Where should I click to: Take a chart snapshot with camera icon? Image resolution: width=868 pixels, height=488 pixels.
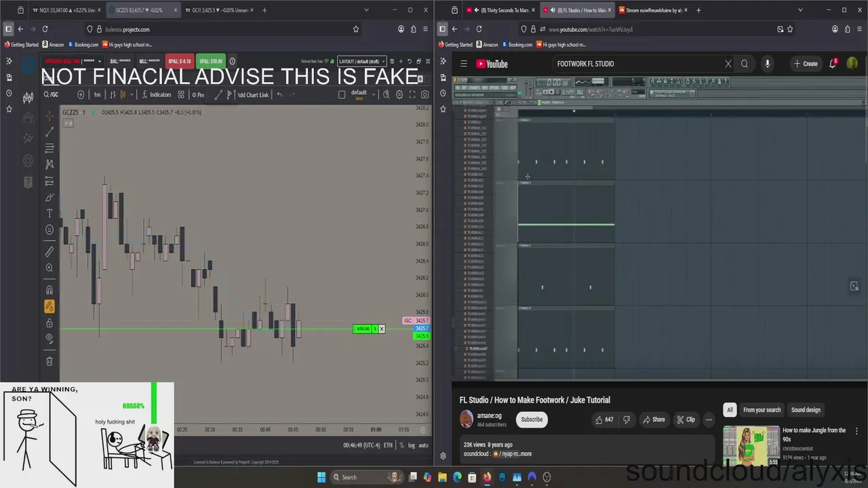point(425,95)
